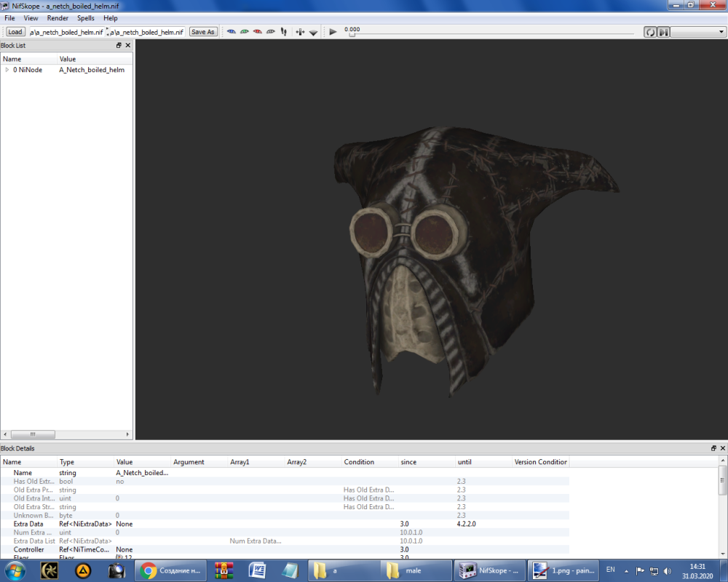Click the save file path field
The width and height of the screenshot is (728, 582).
[x=147, y=32]
